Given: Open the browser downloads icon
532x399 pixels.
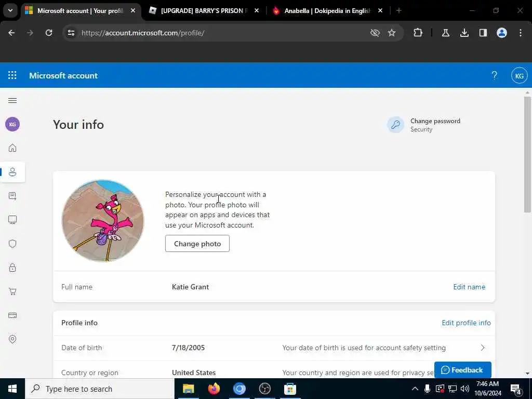Looking at the screenshot, I should 464,33.
